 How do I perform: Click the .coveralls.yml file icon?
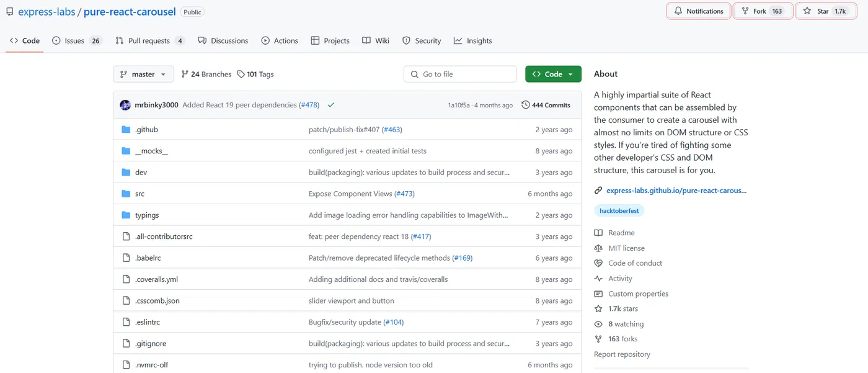(x=126, y=279)
